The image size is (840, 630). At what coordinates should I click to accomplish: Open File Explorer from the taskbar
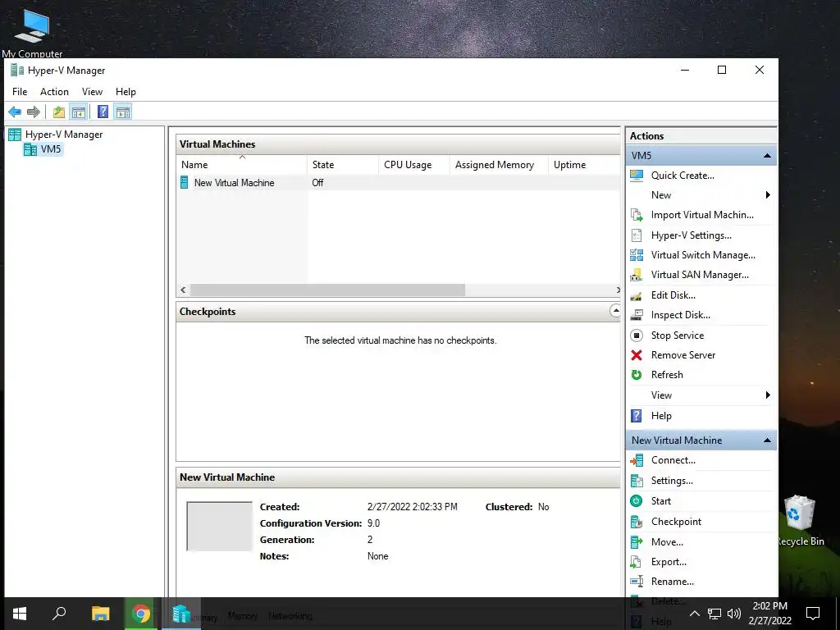click(100, 614)
